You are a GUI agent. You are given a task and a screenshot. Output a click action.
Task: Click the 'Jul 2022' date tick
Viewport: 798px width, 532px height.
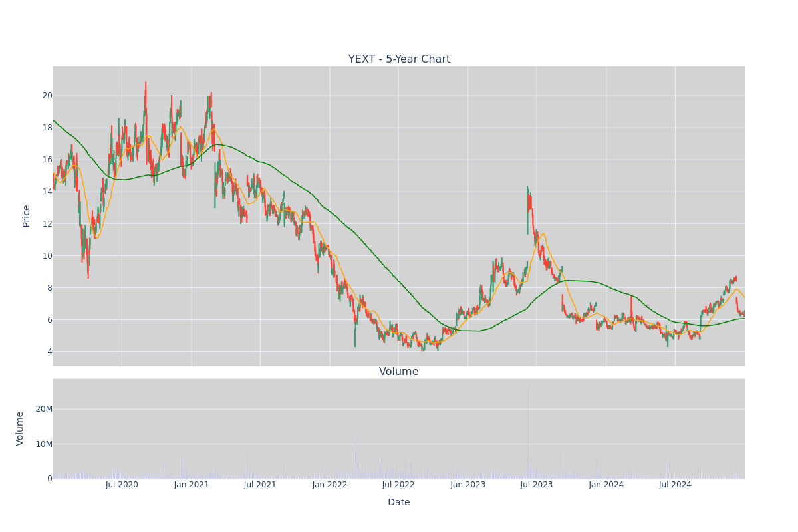pyautogui.click(x=398, y=485)
